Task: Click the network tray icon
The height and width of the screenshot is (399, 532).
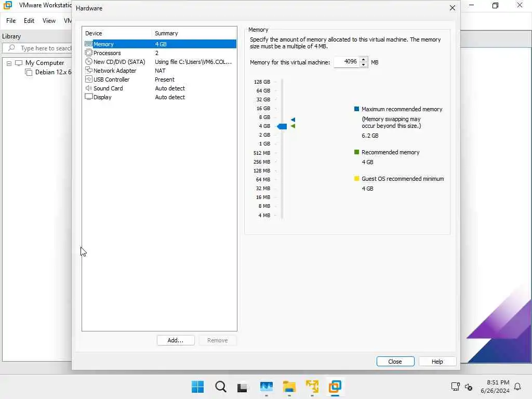Action: pos(455,387)
